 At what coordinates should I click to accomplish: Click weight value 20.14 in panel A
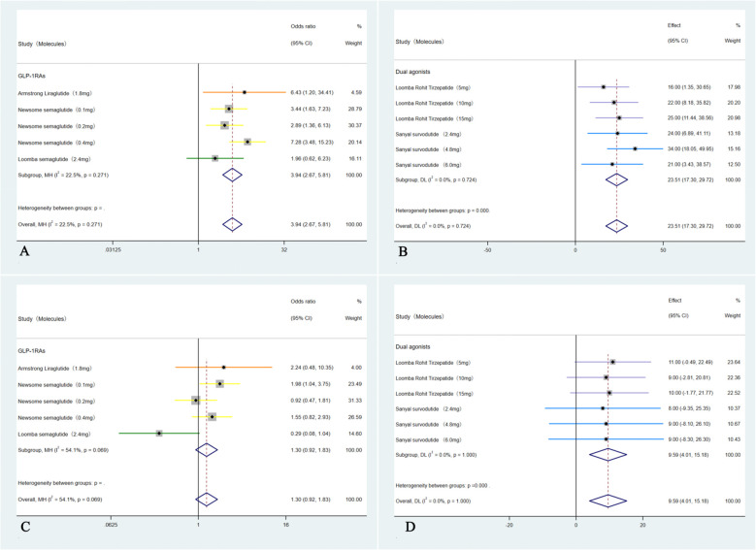point(355,143)
